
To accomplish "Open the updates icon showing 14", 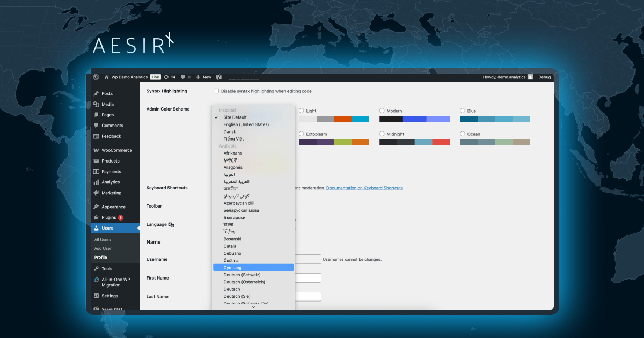I will tap(166, 77).
